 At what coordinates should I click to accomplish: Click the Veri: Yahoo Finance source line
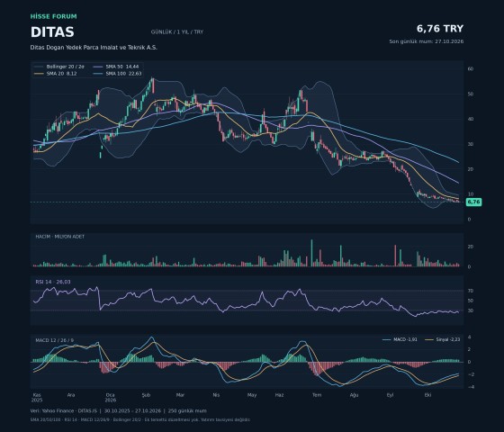pyautogui.click(x=119, y=410)
